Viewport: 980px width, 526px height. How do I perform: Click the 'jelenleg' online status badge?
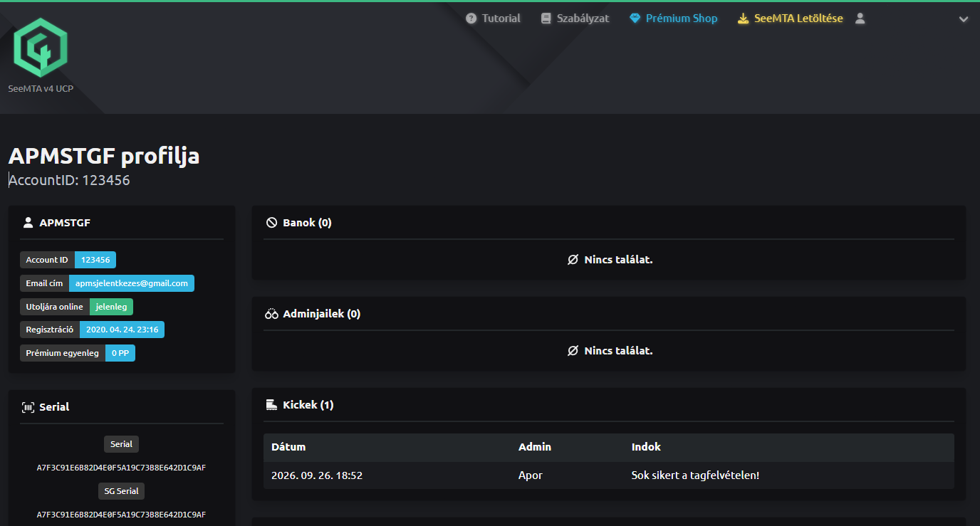pyautogui.click(x=111, y=307)
